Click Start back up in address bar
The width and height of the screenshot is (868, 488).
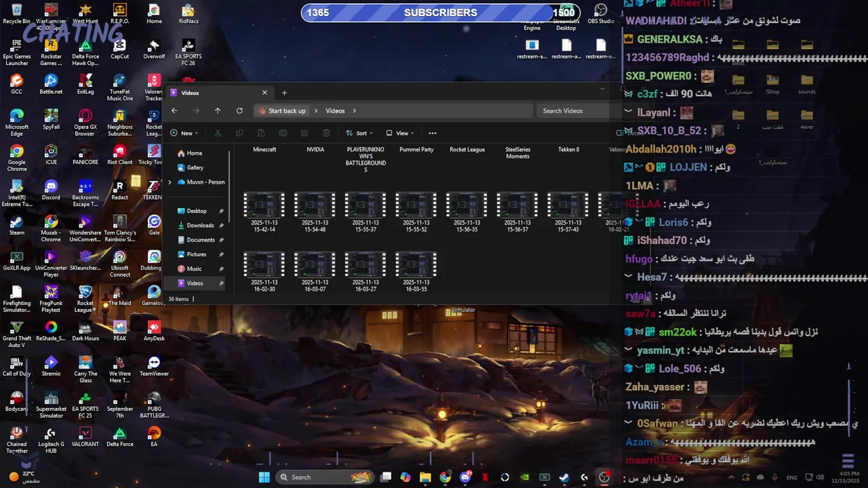point(287,110)
